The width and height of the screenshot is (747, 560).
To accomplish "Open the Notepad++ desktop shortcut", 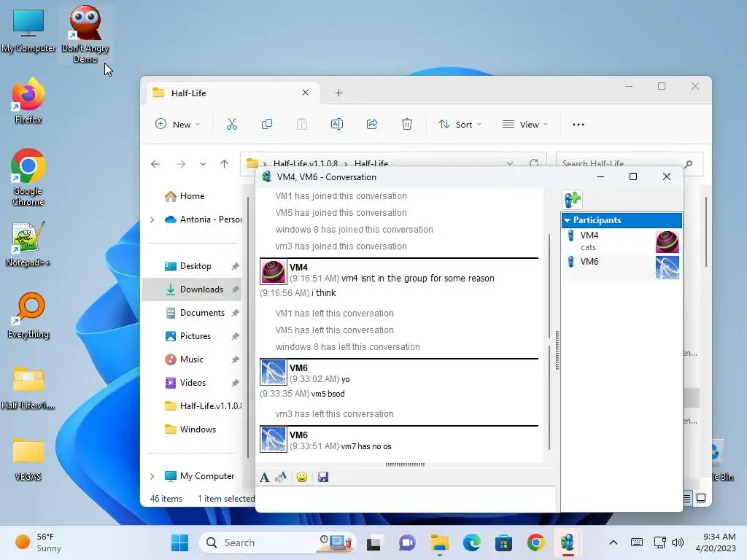I will (28, 244).
